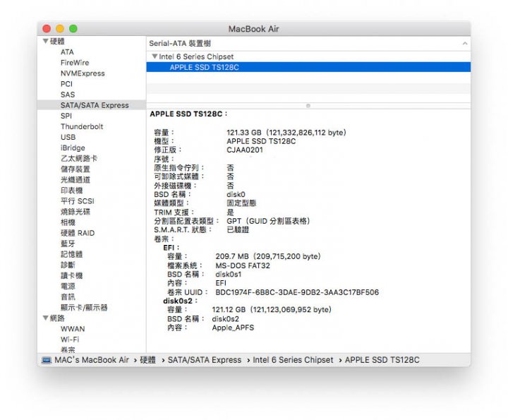Select the APPLE SSD TS128C device row
This screenshot has height=420, width=508.
[308, 67]
